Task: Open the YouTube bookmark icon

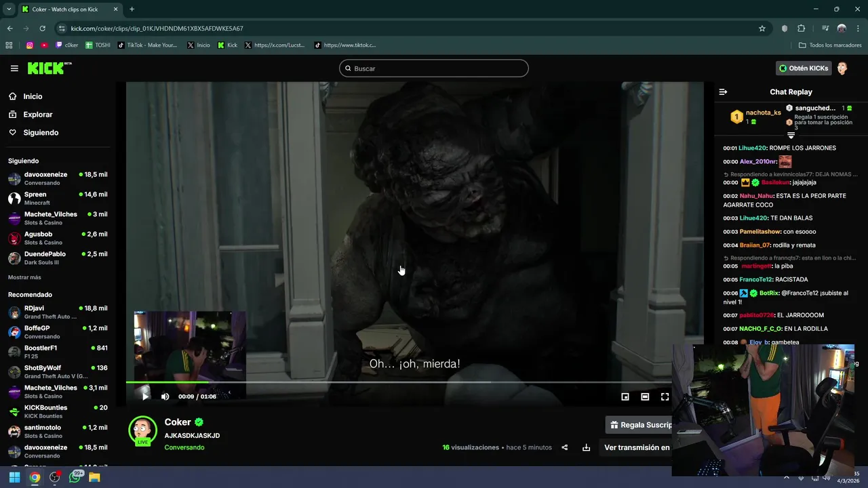Action: (44, 45)
